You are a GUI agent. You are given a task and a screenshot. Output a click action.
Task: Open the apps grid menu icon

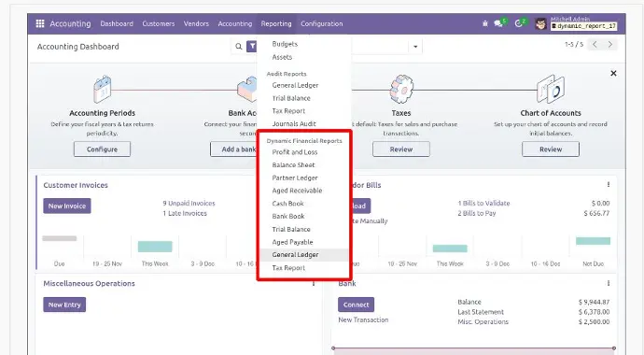(x=40, y=24)
